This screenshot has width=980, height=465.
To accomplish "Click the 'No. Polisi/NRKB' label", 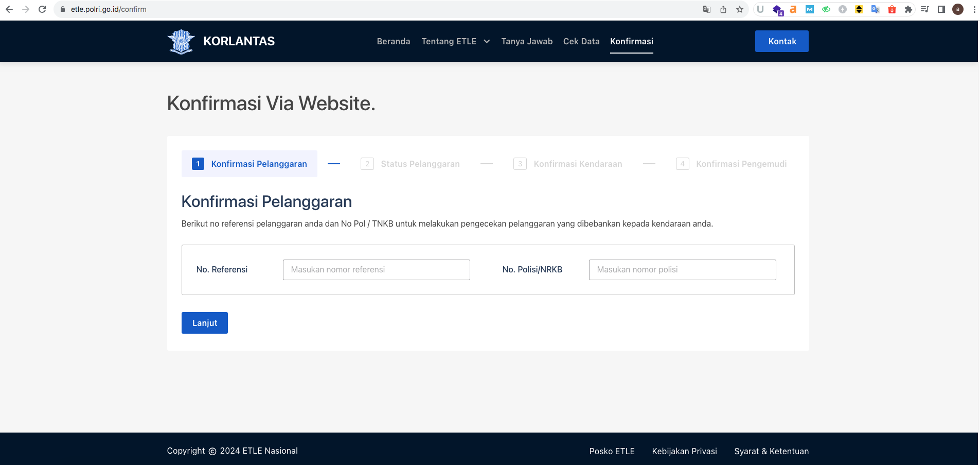I will [x=532, y=269].
